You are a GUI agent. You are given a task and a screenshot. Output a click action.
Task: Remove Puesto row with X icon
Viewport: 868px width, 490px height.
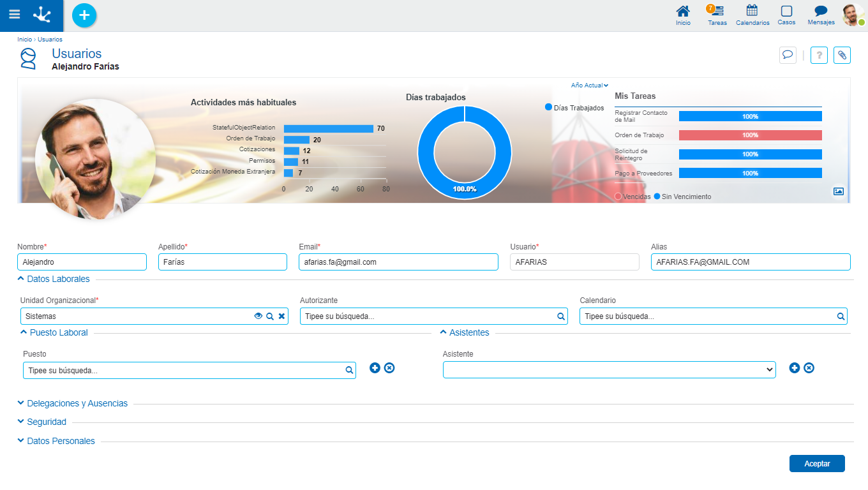coord(389,367)
